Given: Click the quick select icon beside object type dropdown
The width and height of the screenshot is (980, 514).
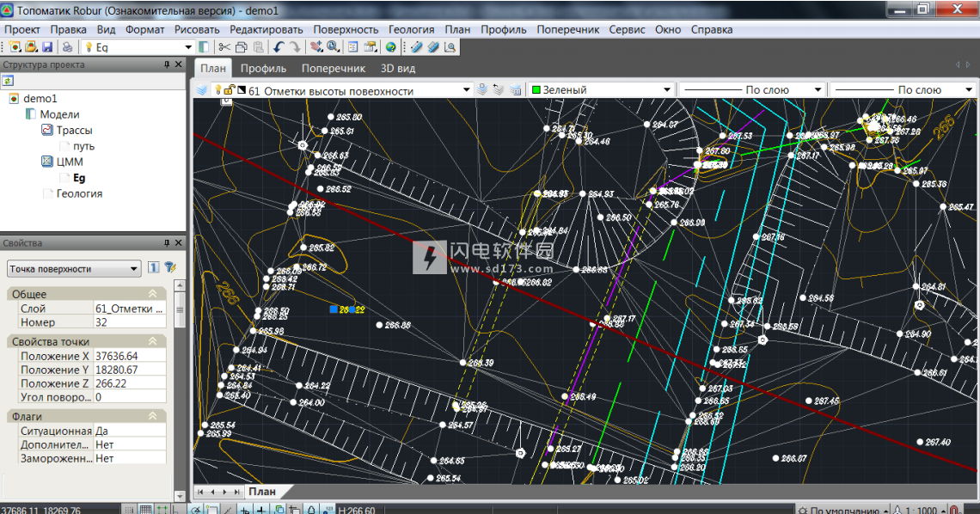Looking at the screenshot, I should pos(154,268).
